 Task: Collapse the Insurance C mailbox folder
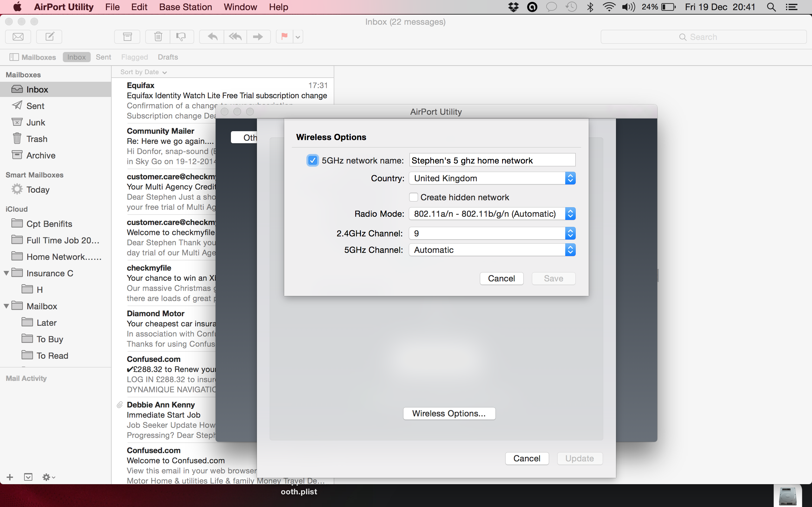(6, 273)
